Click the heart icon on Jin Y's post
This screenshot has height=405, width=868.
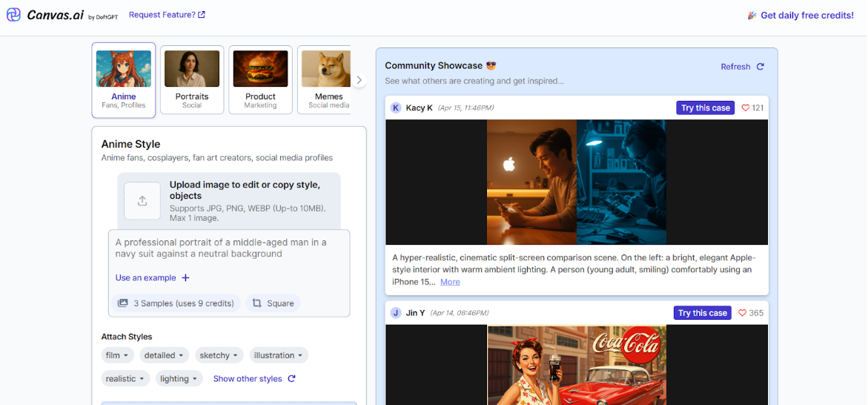coord(743,313)
